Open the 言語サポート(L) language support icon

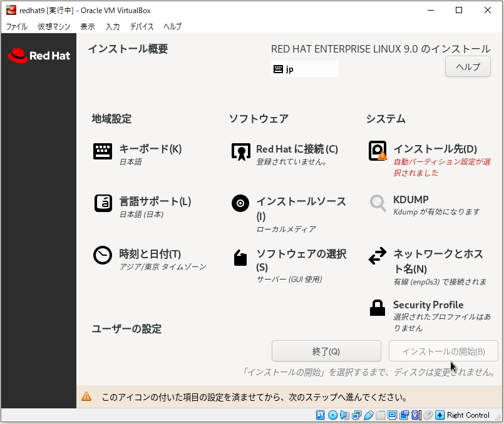pyautogui.click(x=103, y=203)
